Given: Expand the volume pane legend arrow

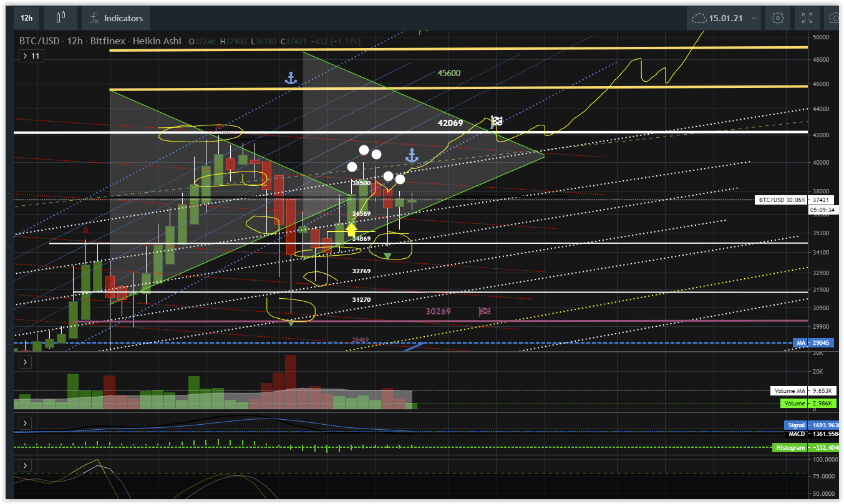Looking at the screenshot, I should [x=24, y=362].
